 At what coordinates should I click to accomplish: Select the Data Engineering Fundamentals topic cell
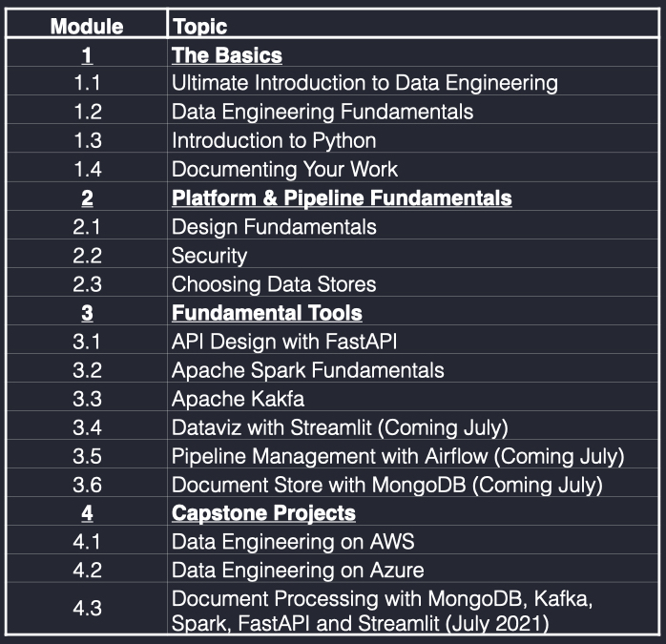tap(413, 110)
